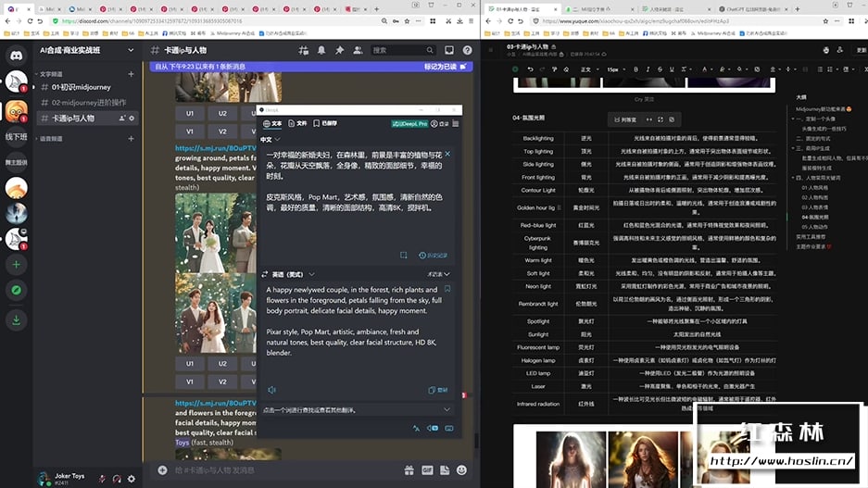Open Discord help question mark icon
The width and height of the screenshot is (868, 488).
pyautogui.click(x=467, y=50)
